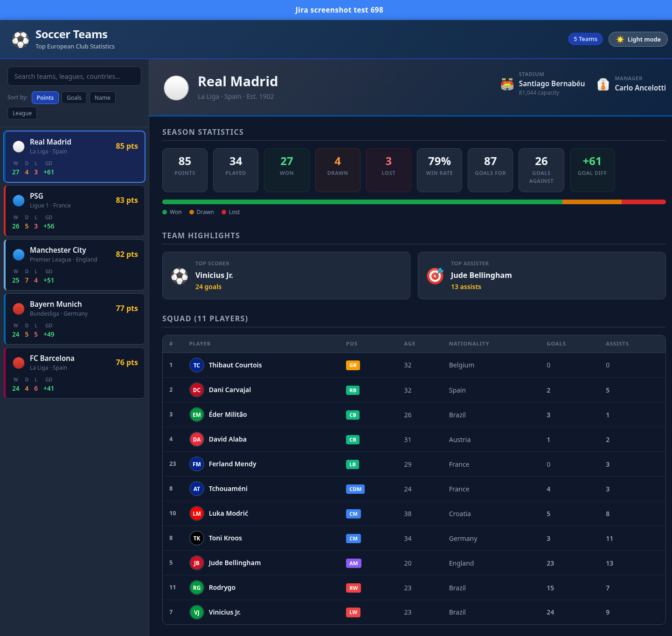Image resolution: width=672 pixels, height=636 pixels.
Task: Click Manchester City's blue badge in sidebar
Action: (x=19, y=255)
